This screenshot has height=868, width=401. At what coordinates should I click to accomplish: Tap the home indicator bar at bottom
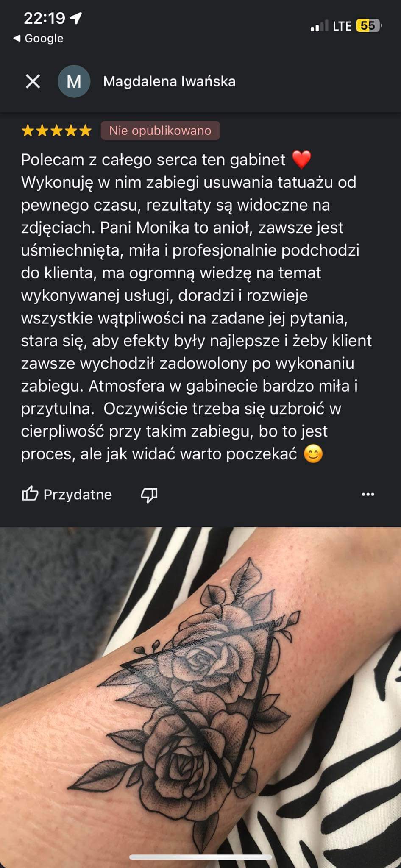coord(200,857)
